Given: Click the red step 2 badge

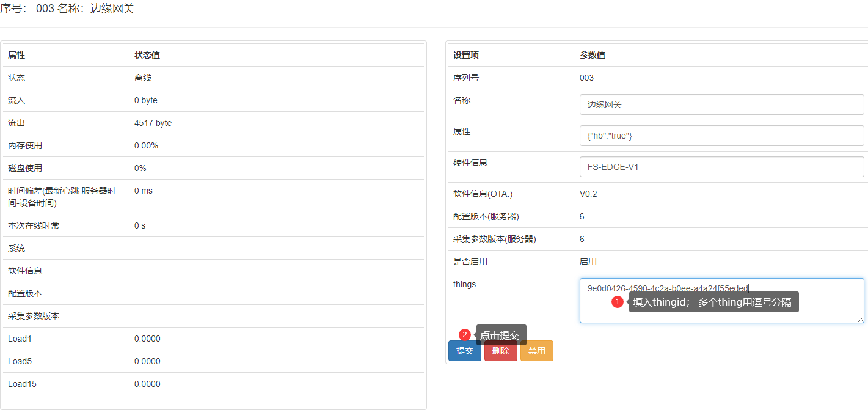Looking at the screenshot, I should 465,335.
